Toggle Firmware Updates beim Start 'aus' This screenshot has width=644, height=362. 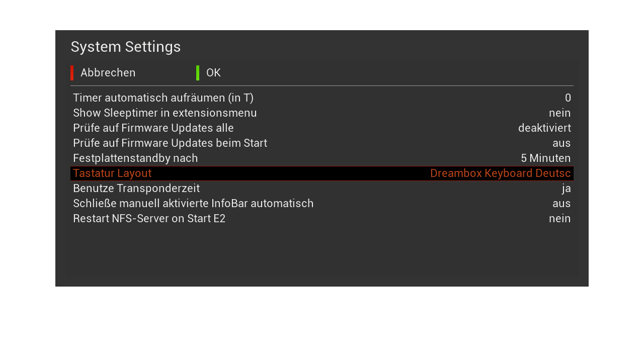(x=561, y=143)
